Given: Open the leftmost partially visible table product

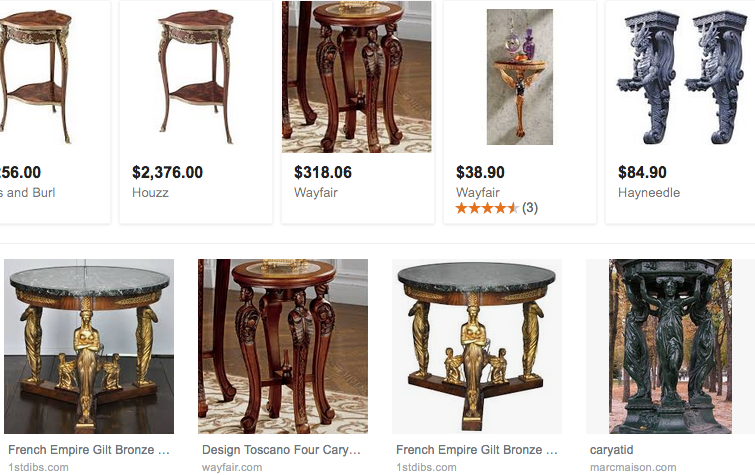Looking at the screenshot, I should (35, 76).
